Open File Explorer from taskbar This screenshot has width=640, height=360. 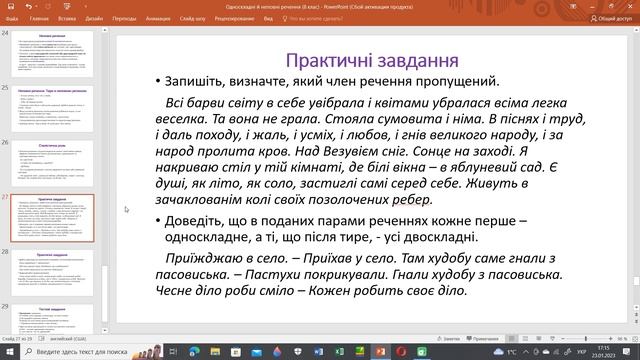215,351
